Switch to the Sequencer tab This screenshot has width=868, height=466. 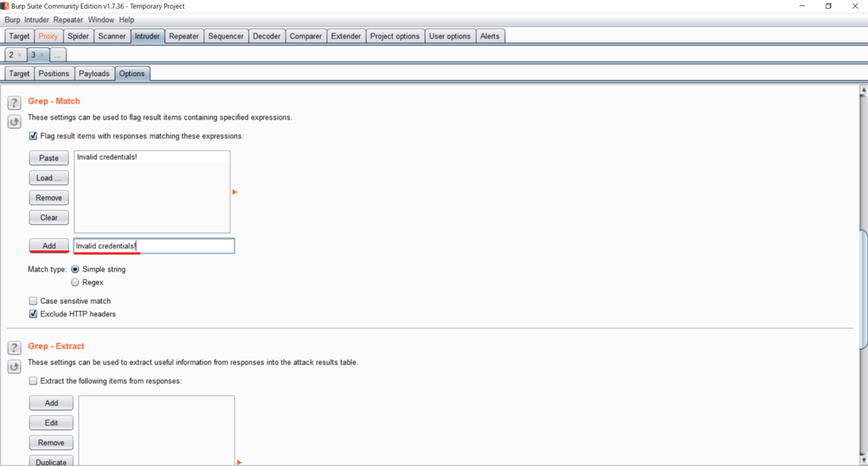tap(226, 36)
